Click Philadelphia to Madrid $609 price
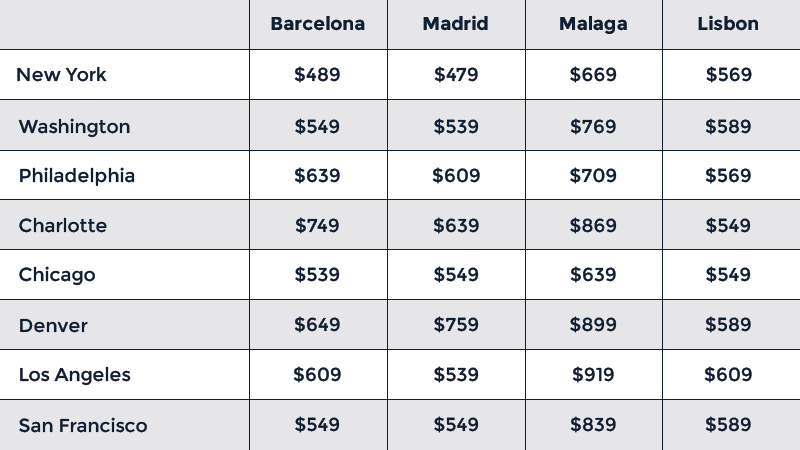Image resolution: width=800 pixels, height=450 pixels. (456, 176)
